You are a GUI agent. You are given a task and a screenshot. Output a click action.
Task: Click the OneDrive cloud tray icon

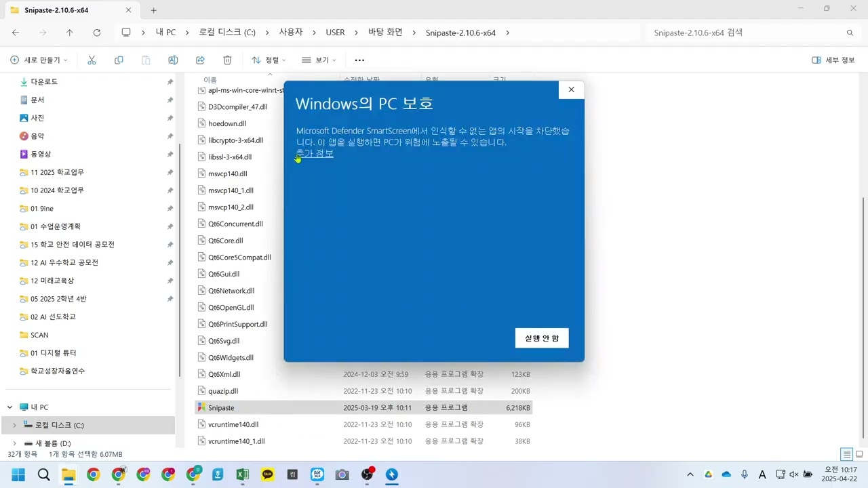point(726,474)
